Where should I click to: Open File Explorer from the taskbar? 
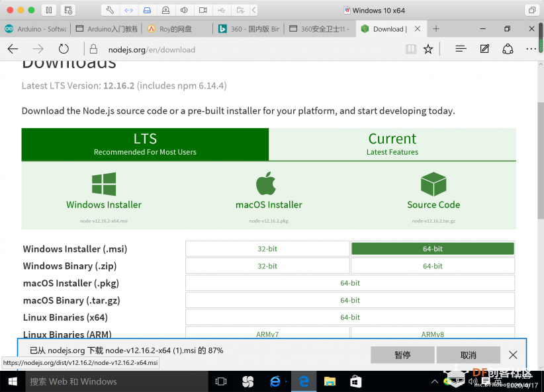coord(330,381)
